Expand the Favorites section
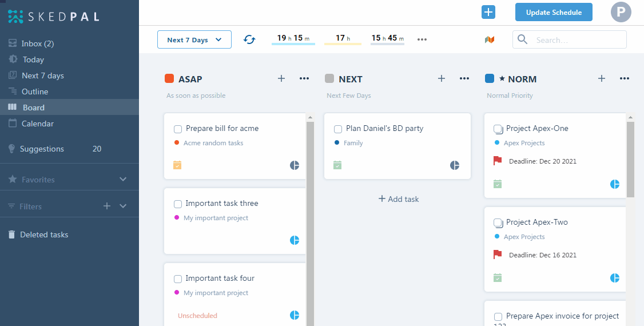Screen dimensions: 644x326 pos(123,179)
